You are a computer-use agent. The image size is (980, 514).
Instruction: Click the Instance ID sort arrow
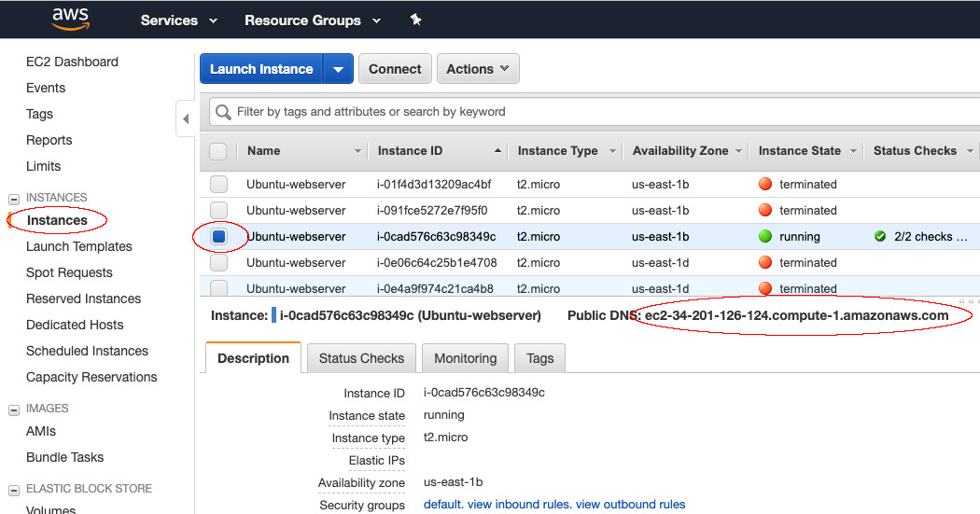coord(497,151)
